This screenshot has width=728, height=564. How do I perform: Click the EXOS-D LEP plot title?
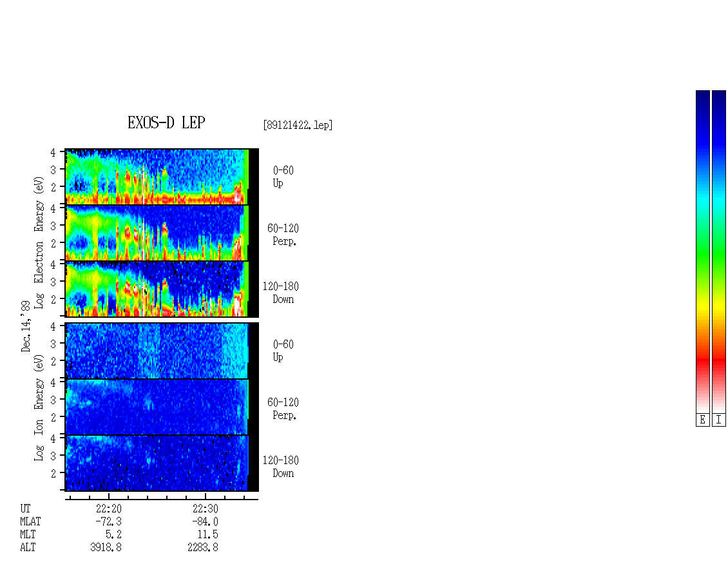coord(166,122)
